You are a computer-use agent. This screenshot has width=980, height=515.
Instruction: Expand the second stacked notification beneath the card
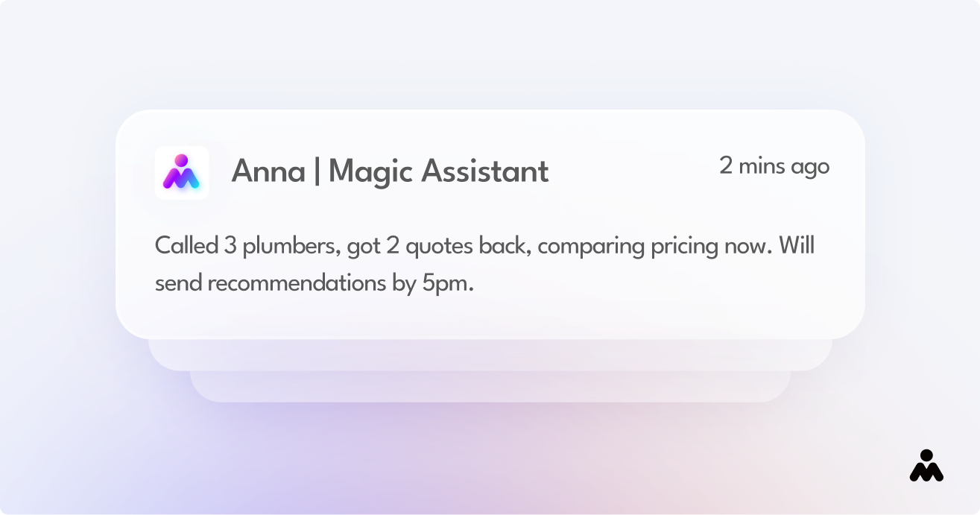coord(490,356)
